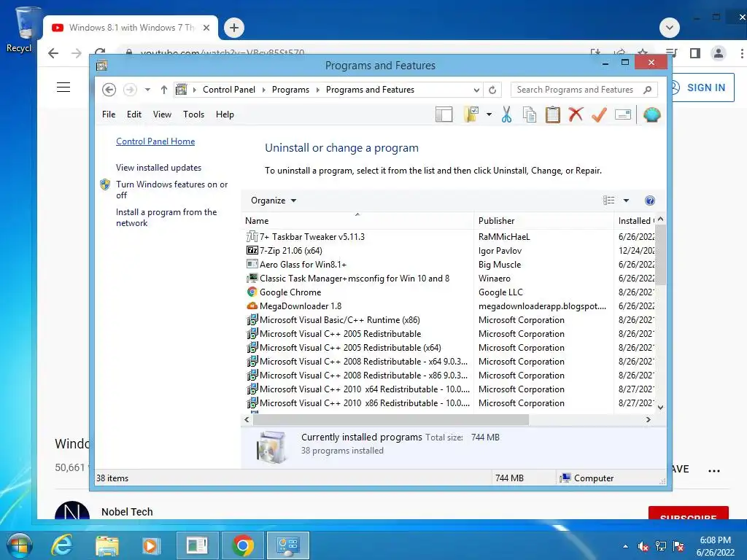Show hidden tray icons arrow

click(625, 546)
